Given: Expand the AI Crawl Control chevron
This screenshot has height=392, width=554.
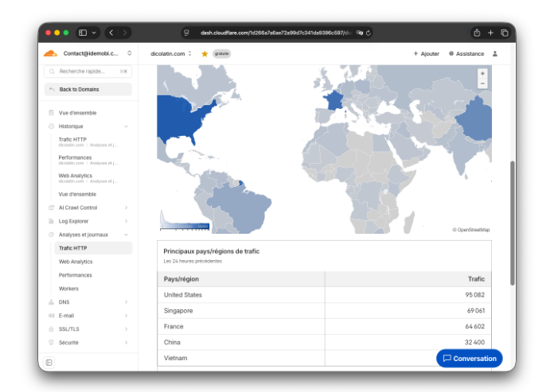Looking at the screenshot, I should 126,208.
